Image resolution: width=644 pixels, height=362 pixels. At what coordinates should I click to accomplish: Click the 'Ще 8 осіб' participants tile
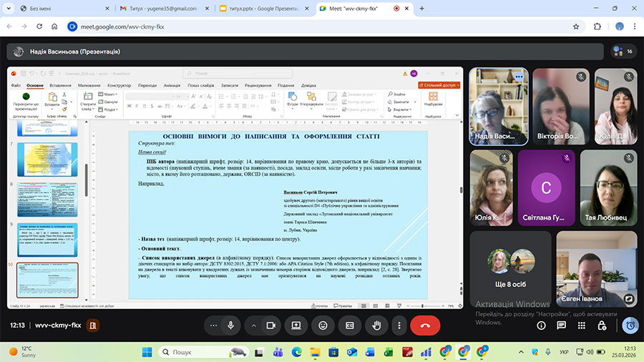pos(510,267)
